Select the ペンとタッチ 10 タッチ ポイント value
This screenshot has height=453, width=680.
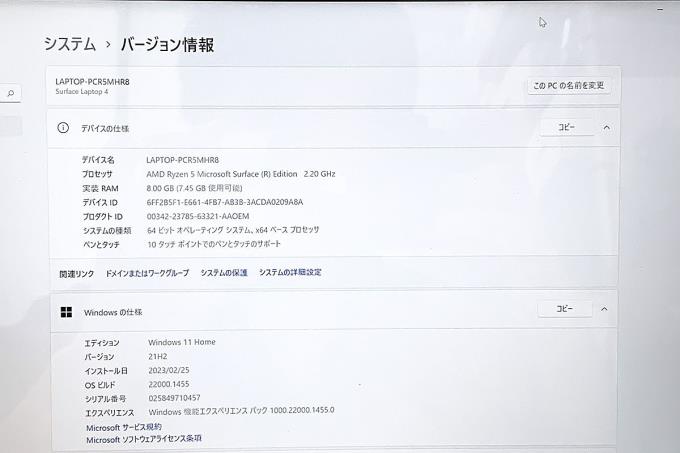(x=214, y=244)
